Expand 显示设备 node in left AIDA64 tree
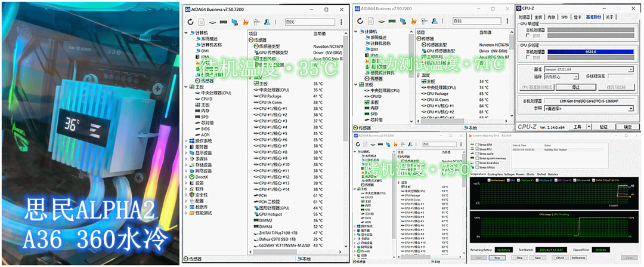The image size is (644, 267). [186, 153]
